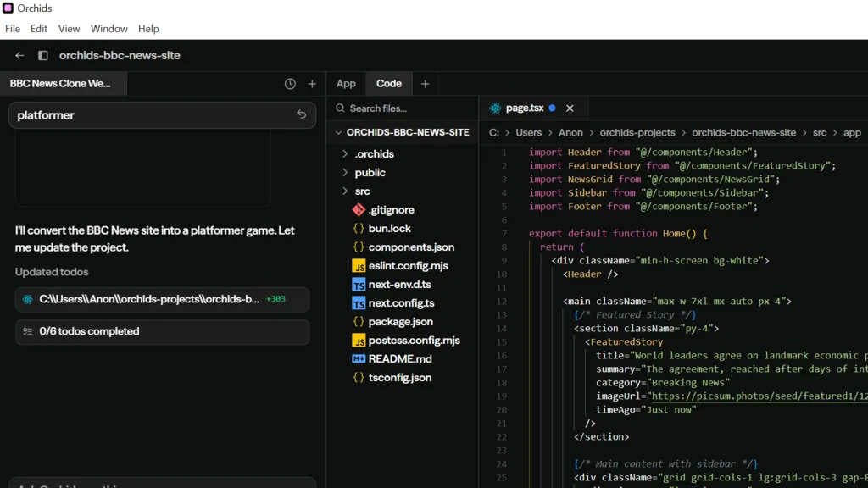The width and height of the screenshot is (868, 488).
Task: Start a new chat with the plus icon
Action: click(x=311, y=83)
